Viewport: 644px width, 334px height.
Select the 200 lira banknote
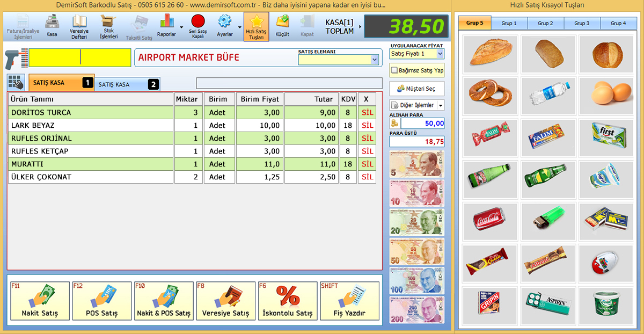417,310
